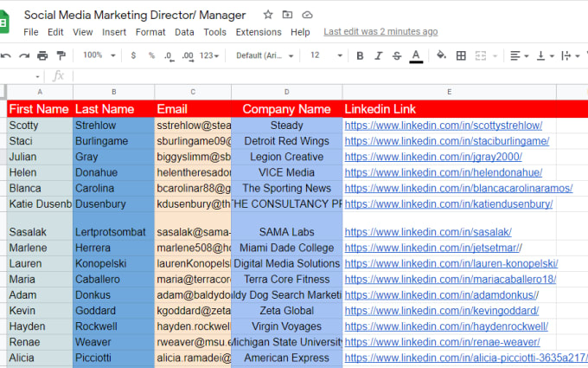This screenshot has height=368, width=588.
Task: Open the text color picker
Action: click(416, 56)
